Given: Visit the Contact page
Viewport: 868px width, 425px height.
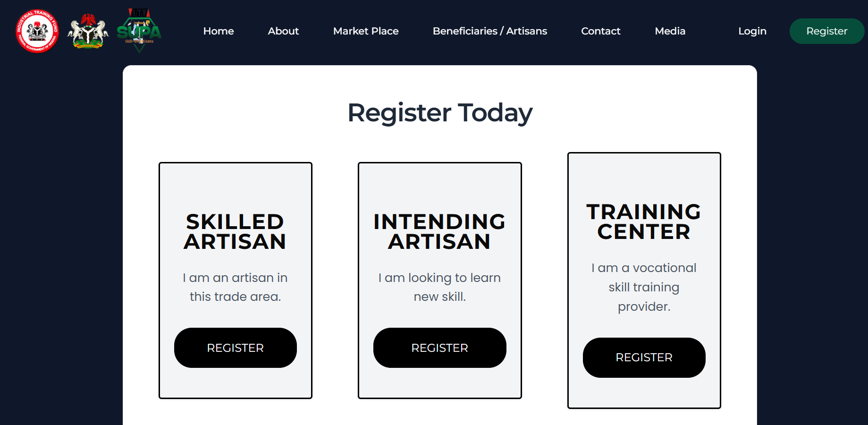Looking at the screenshot, I should tap(600, 31).
